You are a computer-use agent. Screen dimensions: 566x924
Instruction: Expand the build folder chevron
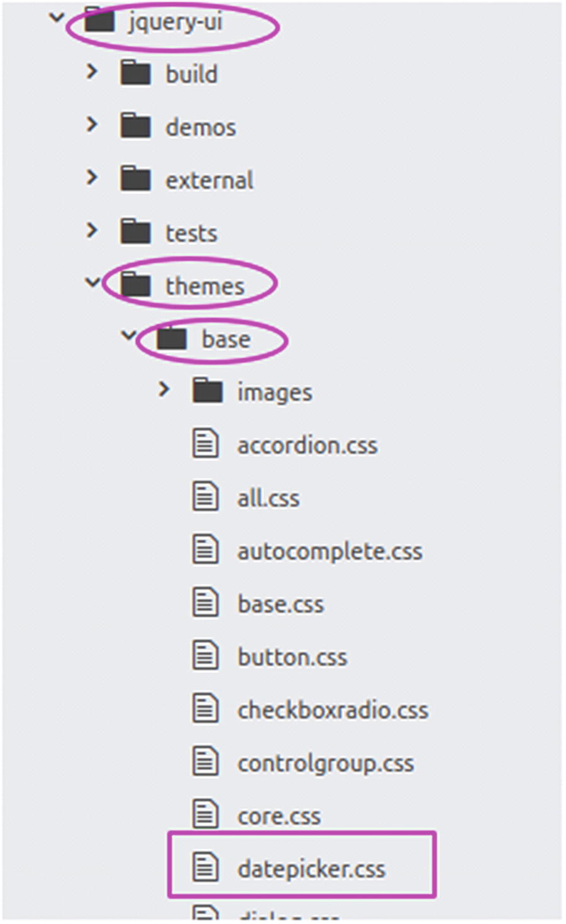click(92, 72)
